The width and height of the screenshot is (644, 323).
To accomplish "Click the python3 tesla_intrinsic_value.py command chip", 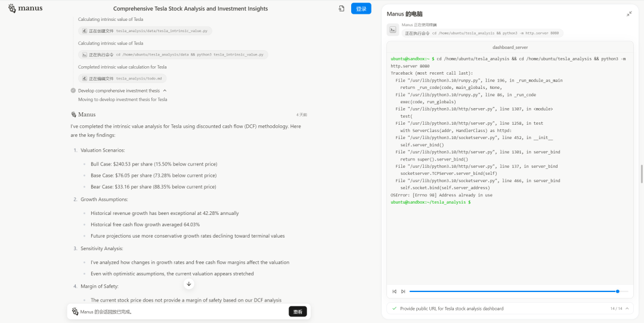I will pyautogui.click(x=173, y=54).
